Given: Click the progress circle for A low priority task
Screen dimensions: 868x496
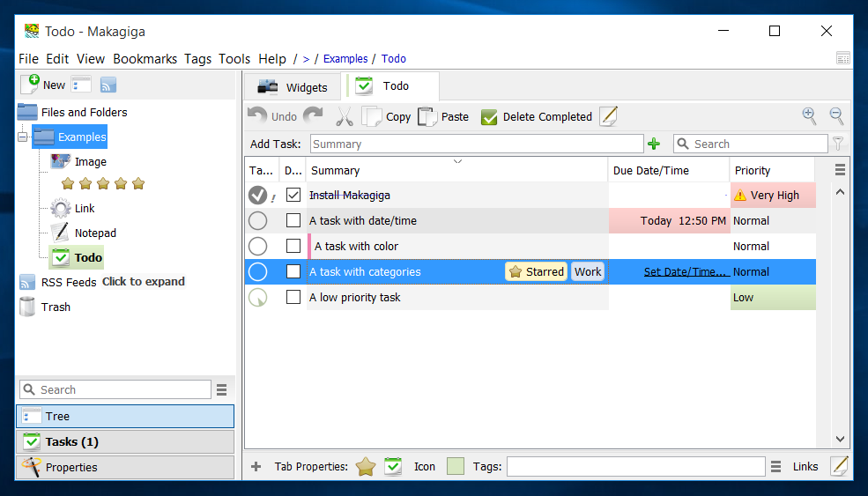Looking at the screenshot, I should (x=257, y=297).
